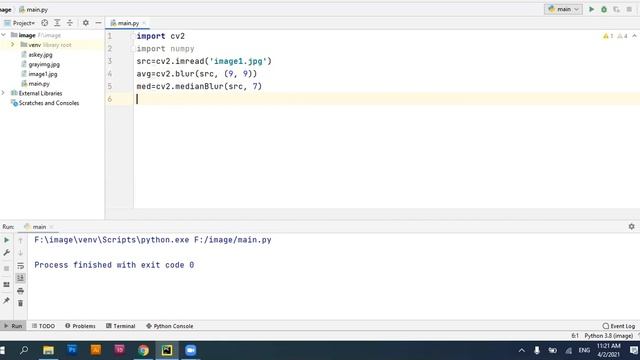640x360 pixels.
Task: Open the Terminal tool window tab
Action: click(x=120, y=326)
